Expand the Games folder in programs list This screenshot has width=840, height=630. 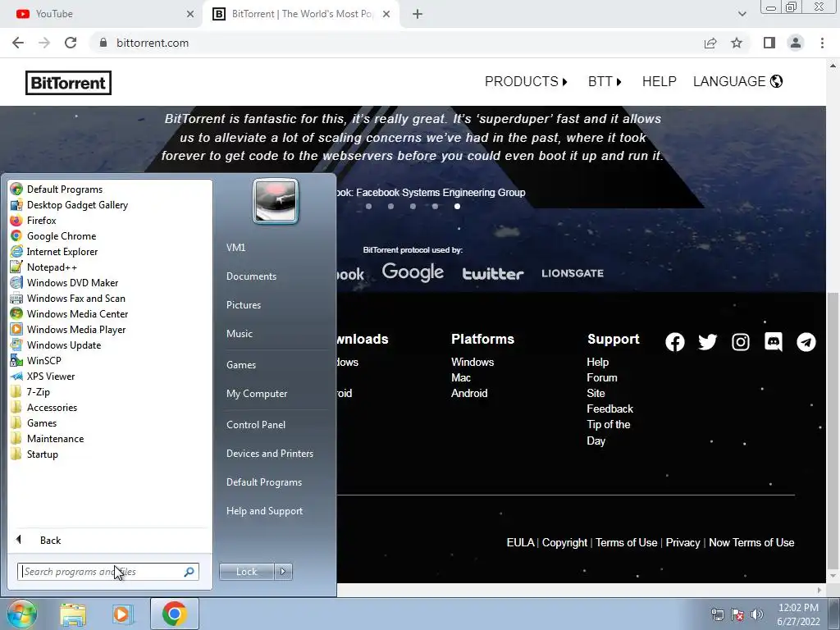pos(34,422)
